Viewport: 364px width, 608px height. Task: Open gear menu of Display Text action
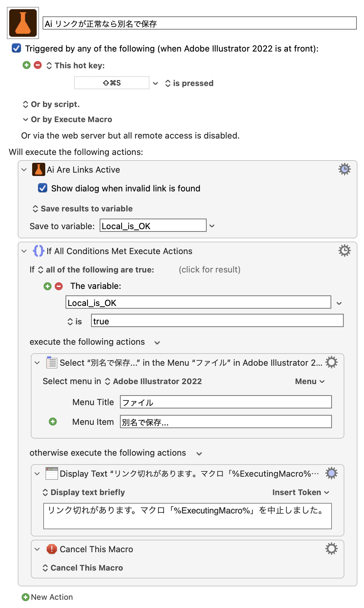click(x=331, y=473)
